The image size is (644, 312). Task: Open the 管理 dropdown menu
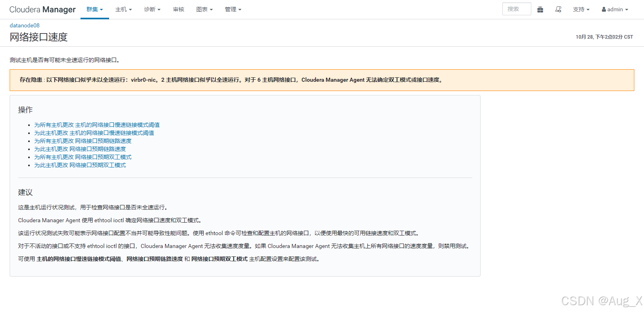pyautogui.click(x=233, y=9)
